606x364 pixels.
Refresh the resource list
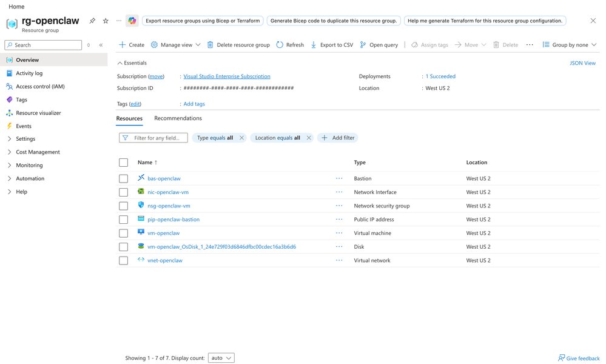[x=289, y=44]
